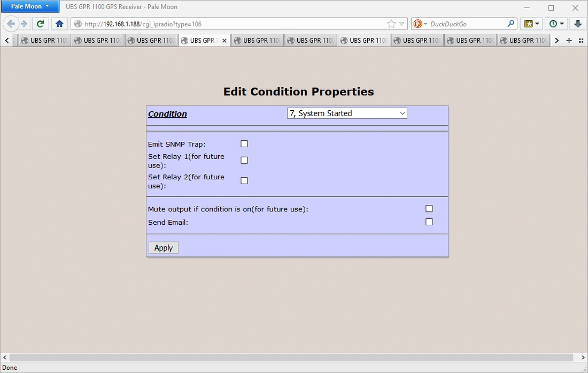
Task: Show the list of all tabs
Action: tap(581, 41)
